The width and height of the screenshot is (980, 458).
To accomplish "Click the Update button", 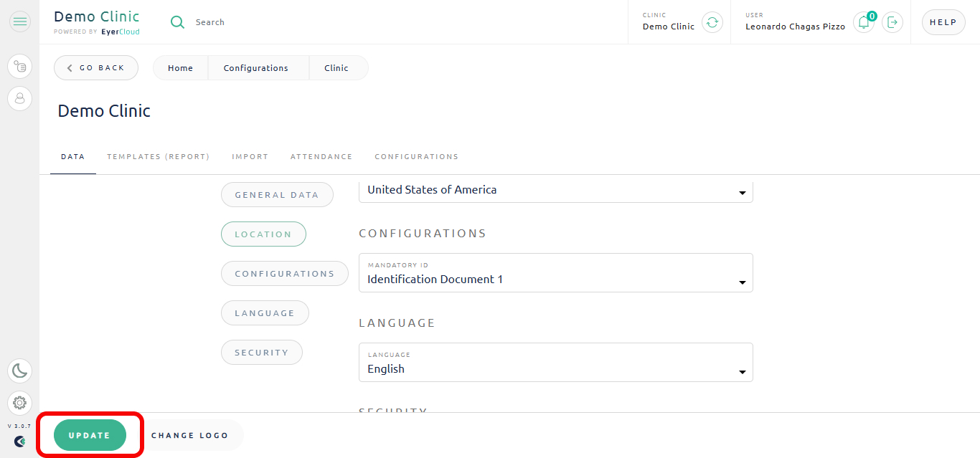I will (90, 435).
